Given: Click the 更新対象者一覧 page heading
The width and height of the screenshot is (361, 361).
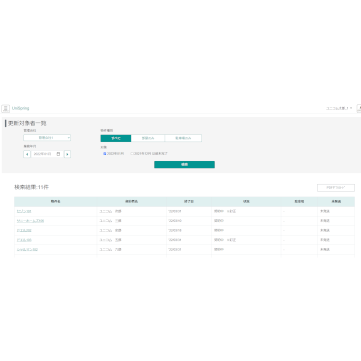Looking at the screenshot, I should tap(27, 123).
